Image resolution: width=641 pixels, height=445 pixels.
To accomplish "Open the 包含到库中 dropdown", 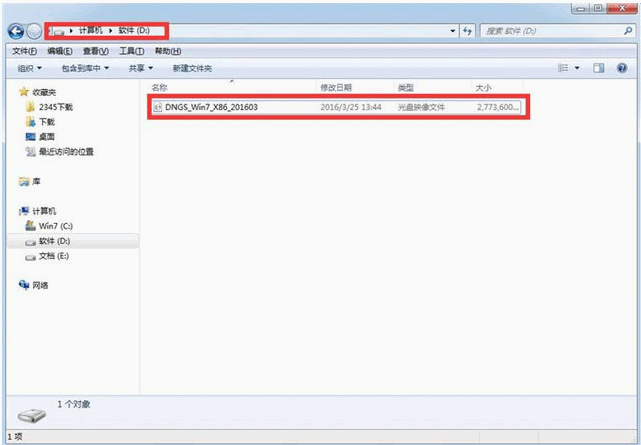I will [x=85, y=68].
